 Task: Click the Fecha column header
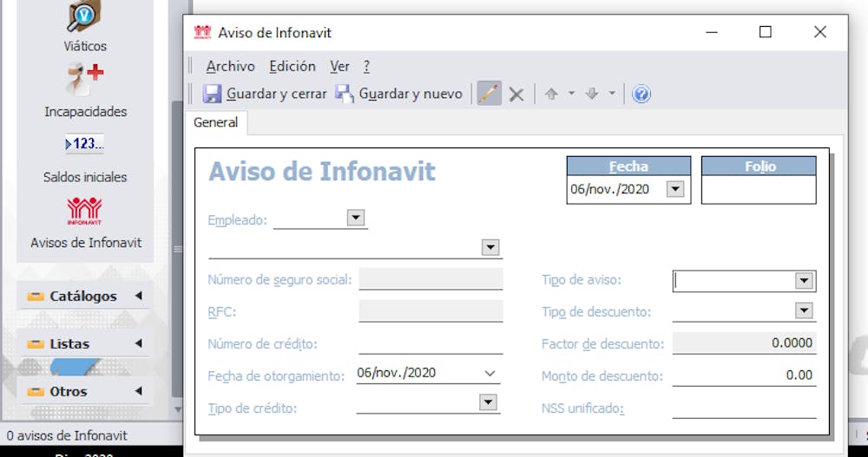click(x=628, y=166)
